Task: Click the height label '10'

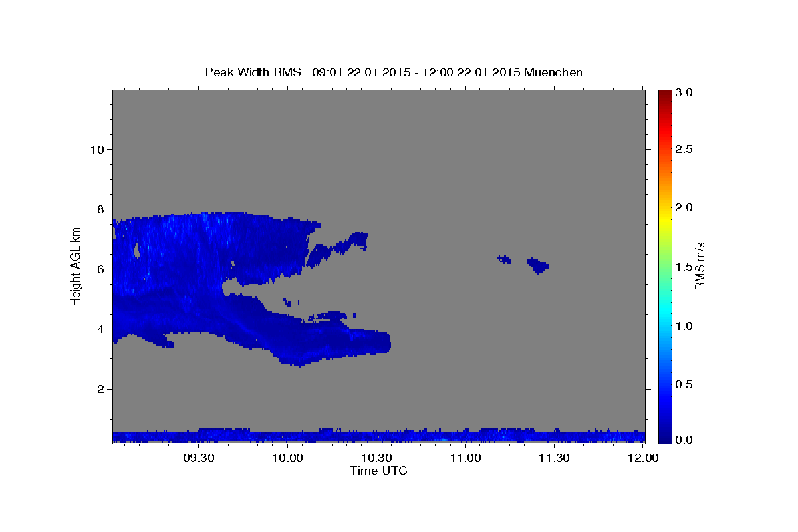Action: coord(96,149)
